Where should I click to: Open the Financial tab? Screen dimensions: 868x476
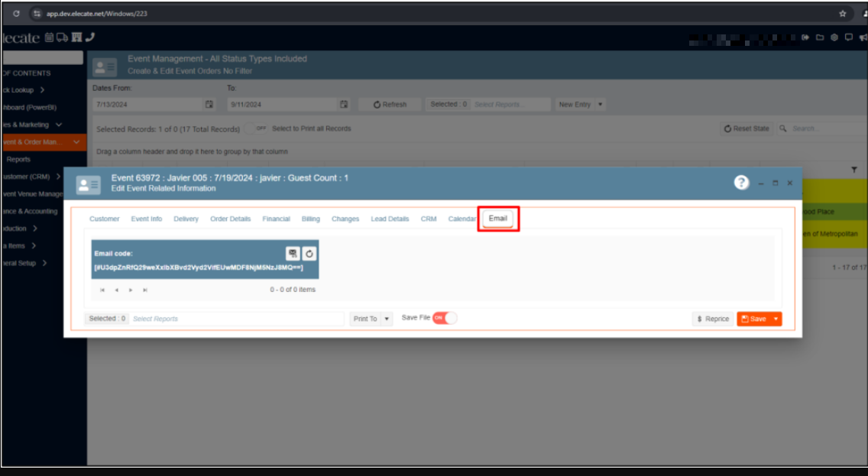(x=276, y=219)
